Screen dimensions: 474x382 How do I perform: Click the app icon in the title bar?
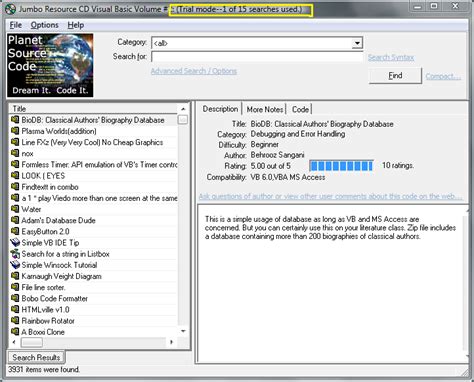10,9
